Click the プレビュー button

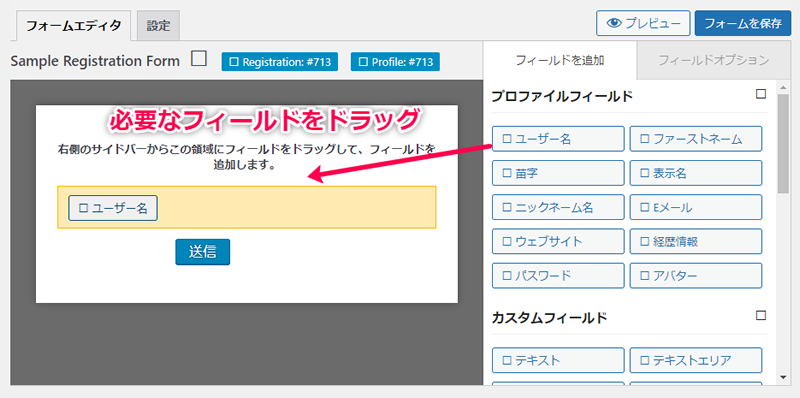pos(643,23)
